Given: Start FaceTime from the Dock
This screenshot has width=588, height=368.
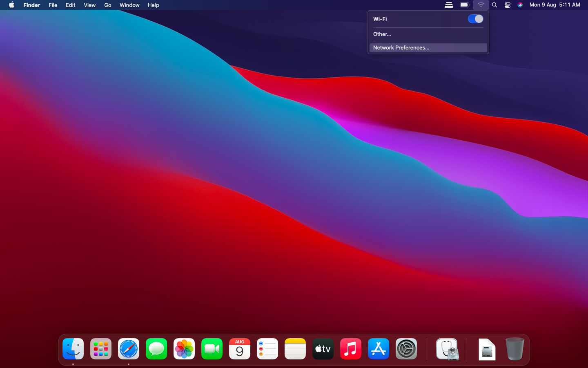Looking at the screenshot, I should (x=212, y=349).
